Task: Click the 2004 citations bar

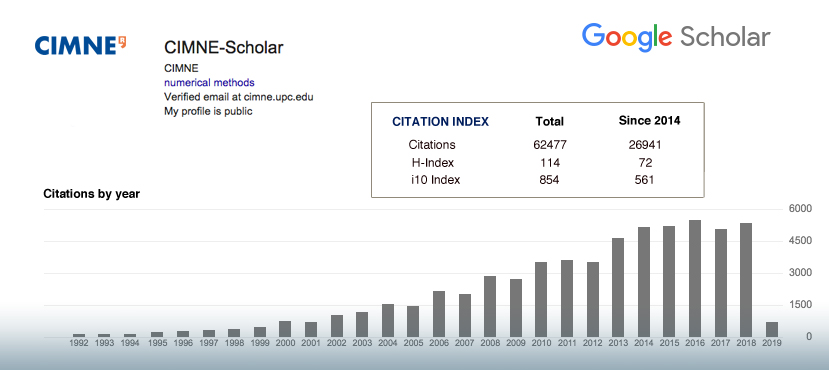Action: (388, 321)
